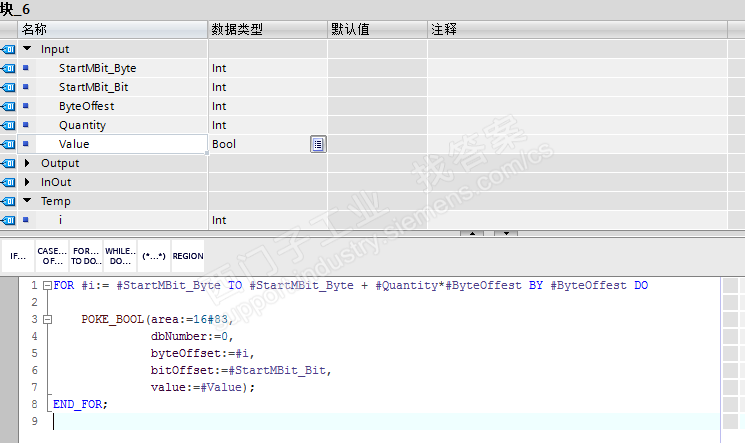This screenshot has height=443, width=745.
Task: Select the StartMBit_Bit parameter name
Action: pyautogui.click(x=94, y=87)
